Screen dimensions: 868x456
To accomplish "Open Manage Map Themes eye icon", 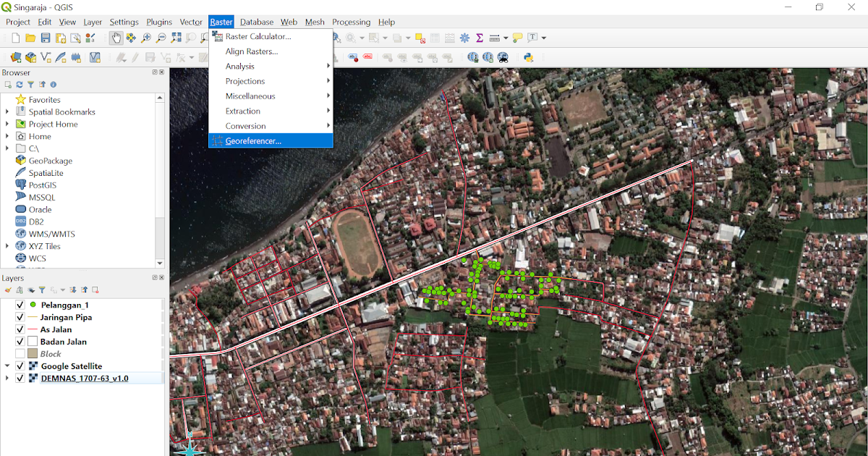I will point(31,290).
